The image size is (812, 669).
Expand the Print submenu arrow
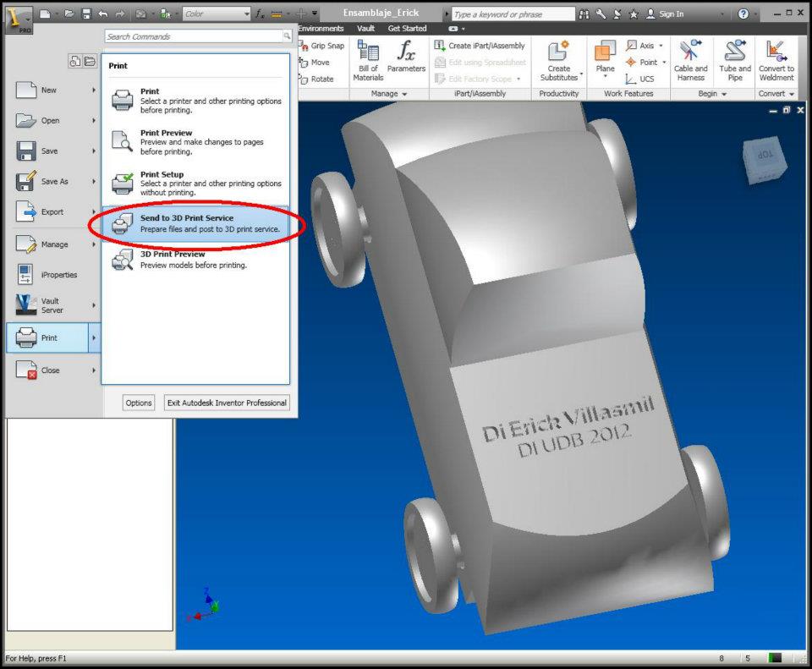(x=94, y=337)
